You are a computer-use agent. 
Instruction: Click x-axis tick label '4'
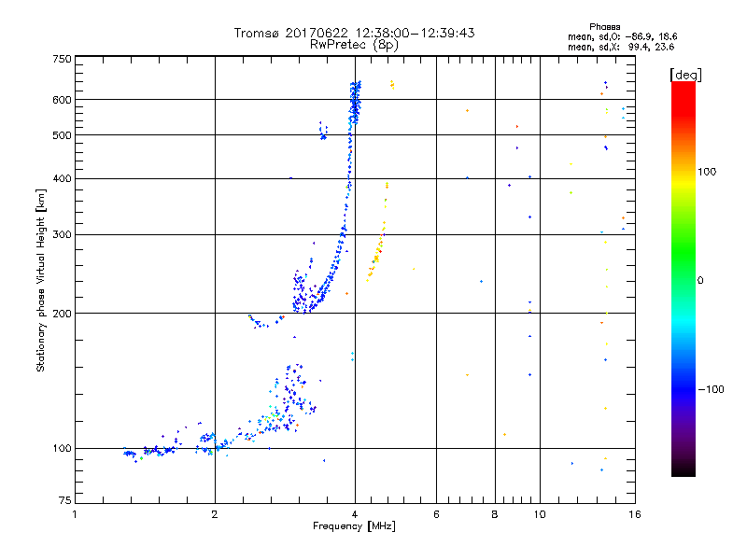[x=355, y=514]
